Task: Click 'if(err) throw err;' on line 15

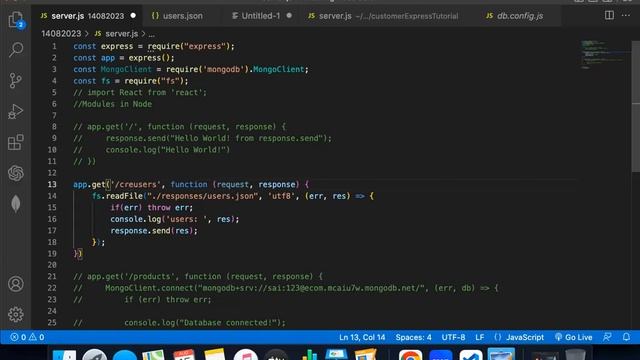Action: coord(151,208)
